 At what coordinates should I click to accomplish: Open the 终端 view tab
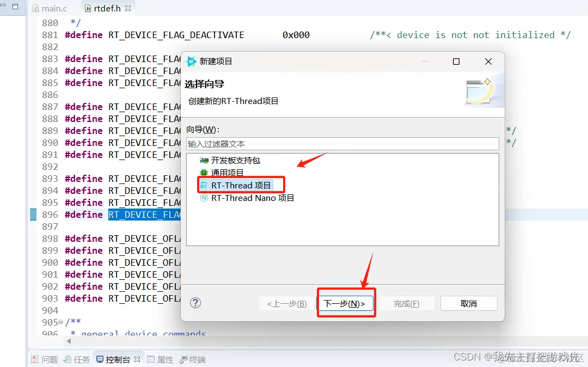[x=192, y=359]
